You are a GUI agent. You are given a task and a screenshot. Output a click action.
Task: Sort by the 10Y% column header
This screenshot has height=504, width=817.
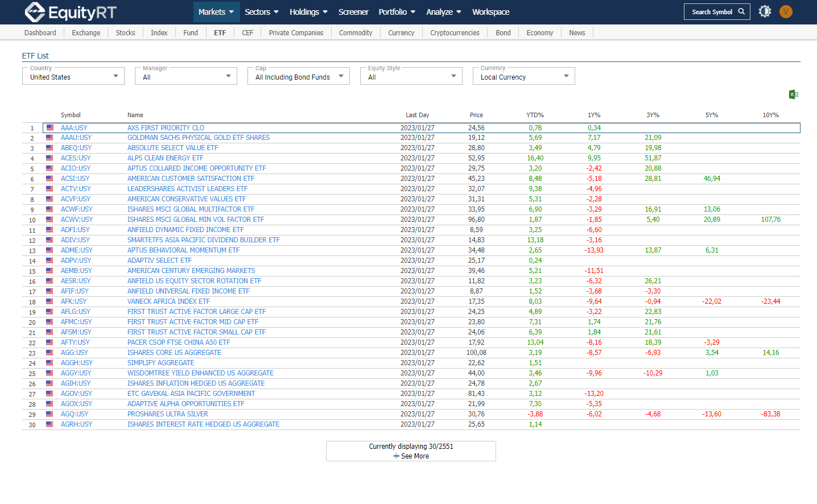pyautogui.click(x=771, y=115)
